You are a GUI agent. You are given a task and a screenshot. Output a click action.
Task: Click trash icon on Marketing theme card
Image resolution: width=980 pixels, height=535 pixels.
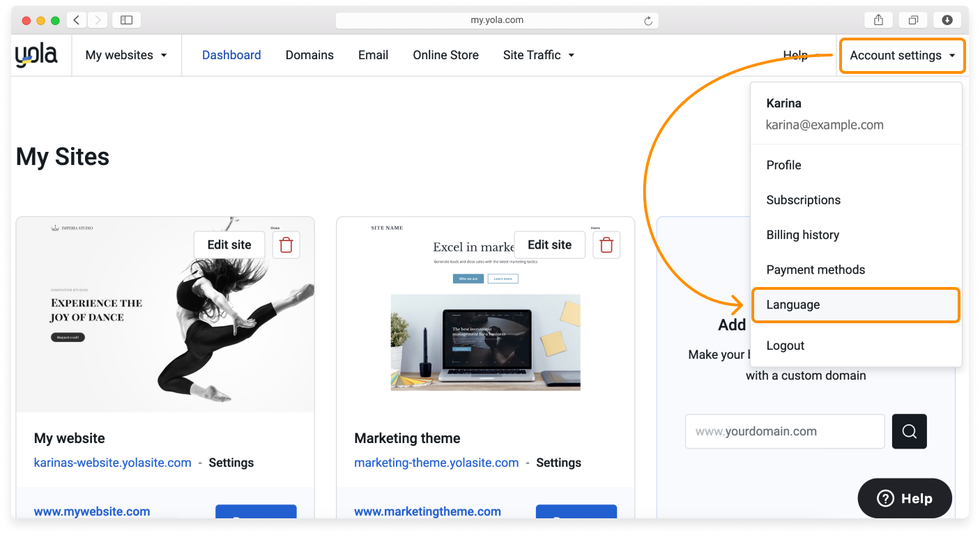pyautogui.click(x=606, y=245)
